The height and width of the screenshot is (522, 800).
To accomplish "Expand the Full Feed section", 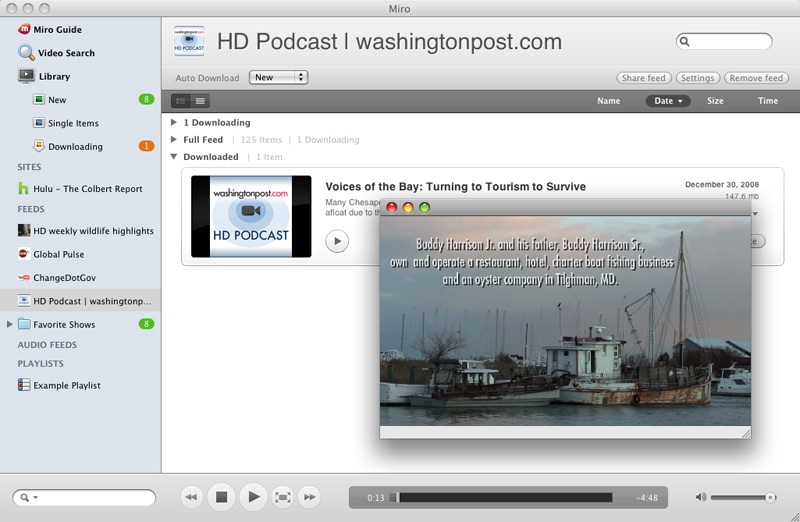I will (x=173, y=139).
